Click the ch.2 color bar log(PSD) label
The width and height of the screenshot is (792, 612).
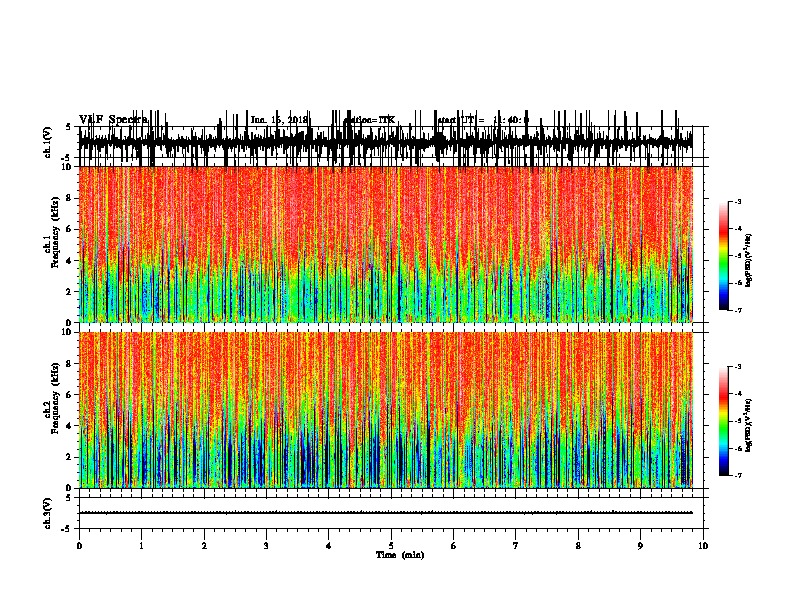click(749, 425)
